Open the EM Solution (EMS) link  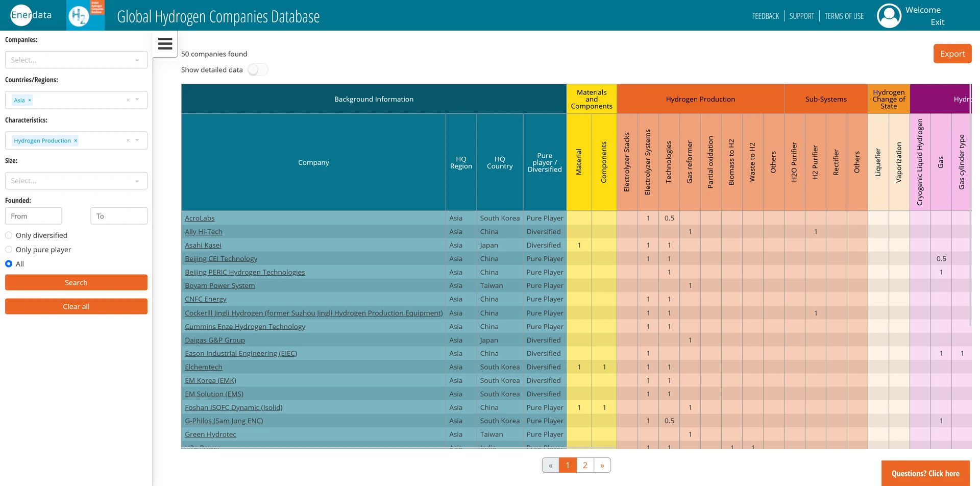tap(214, 394)
